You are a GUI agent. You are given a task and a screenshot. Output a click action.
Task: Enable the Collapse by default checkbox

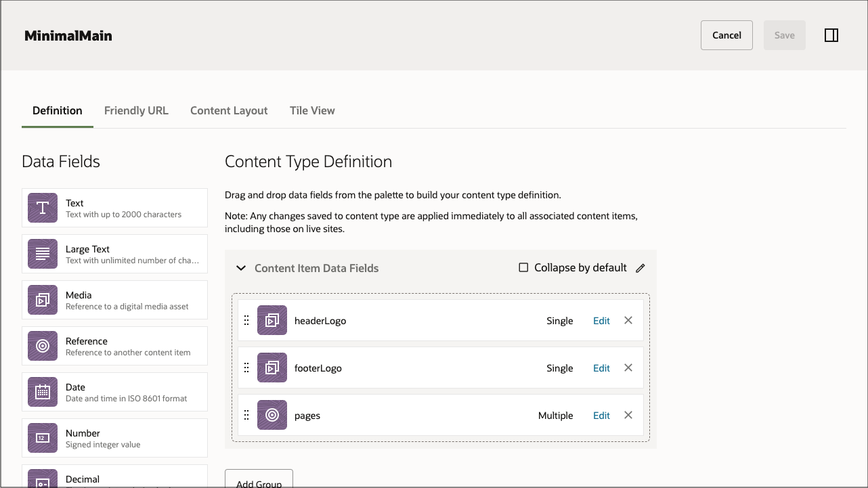tap(523, 267)
